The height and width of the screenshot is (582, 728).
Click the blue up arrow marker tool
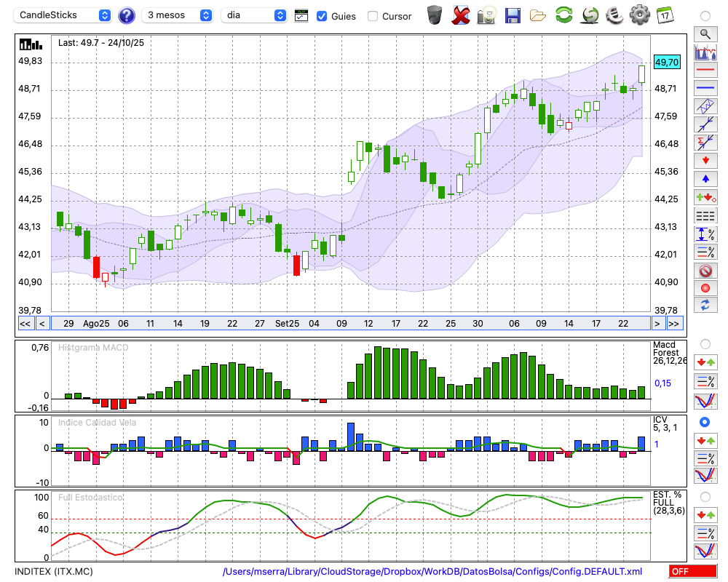pyautogui.click(x=705, y=178)
